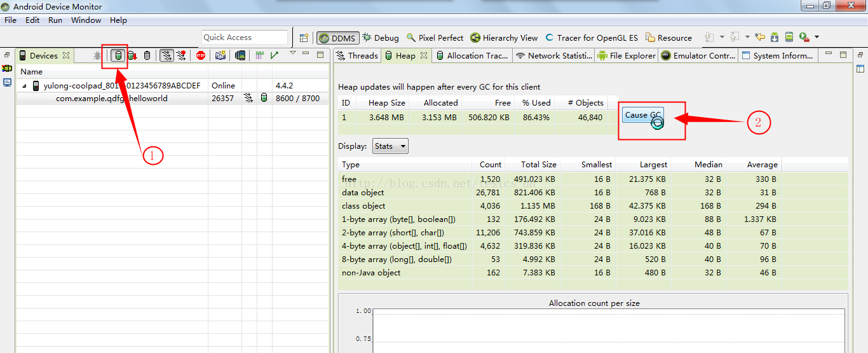Viewport: 868px width, 353px height.
Task: Open the Hierarchy View perspective
Action: coord(504,38)
